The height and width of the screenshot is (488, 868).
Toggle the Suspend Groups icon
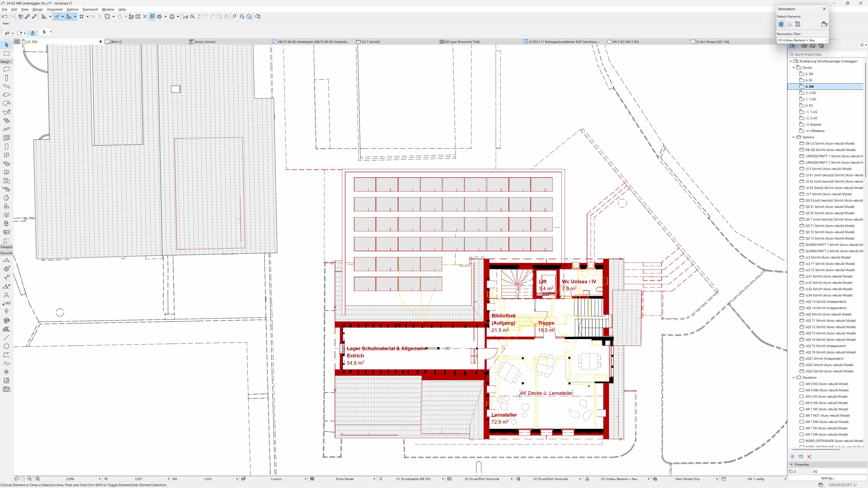tap(152, 16)
